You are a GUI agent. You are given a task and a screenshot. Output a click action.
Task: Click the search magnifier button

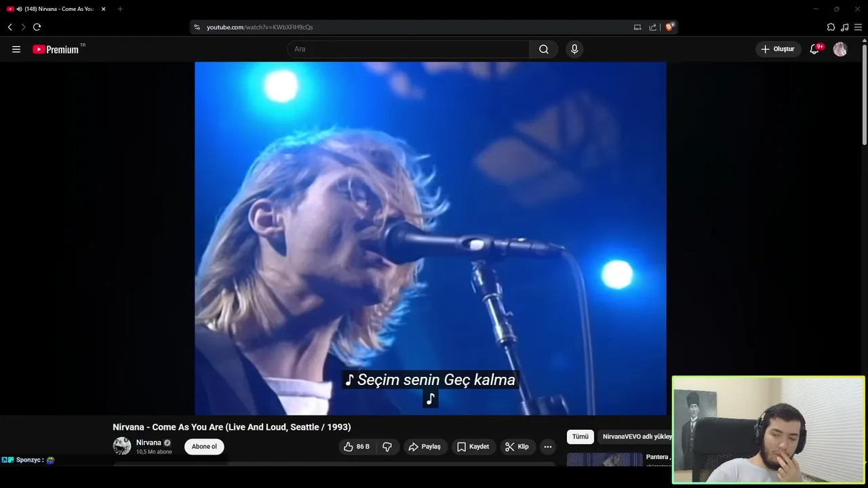point(544,49)
